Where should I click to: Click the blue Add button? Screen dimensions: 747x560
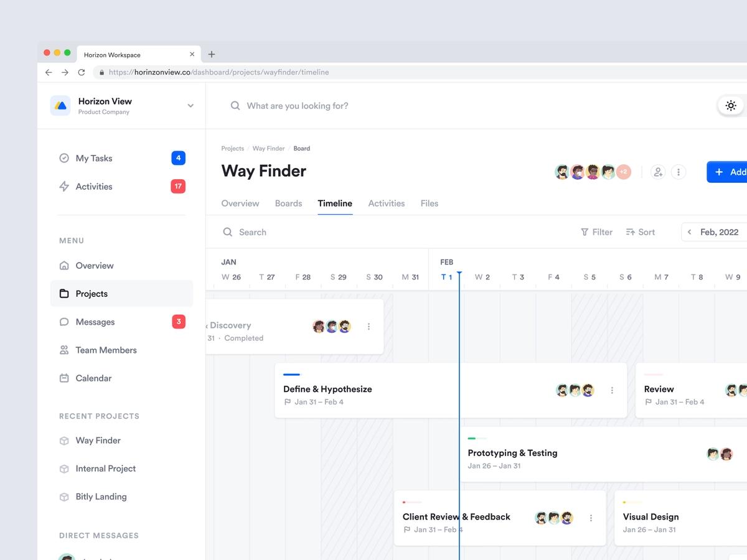[x=727, y=172]
